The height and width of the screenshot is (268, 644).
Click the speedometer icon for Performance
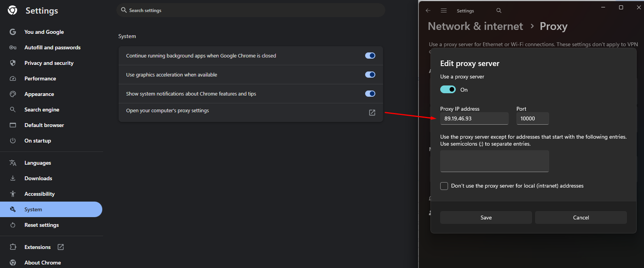13,78
